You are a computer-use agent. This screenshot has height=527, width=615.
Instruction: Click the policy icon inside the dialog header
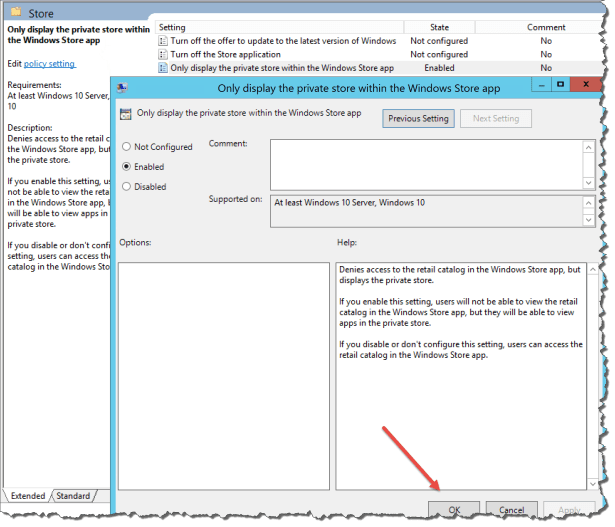tap(125, 117)
